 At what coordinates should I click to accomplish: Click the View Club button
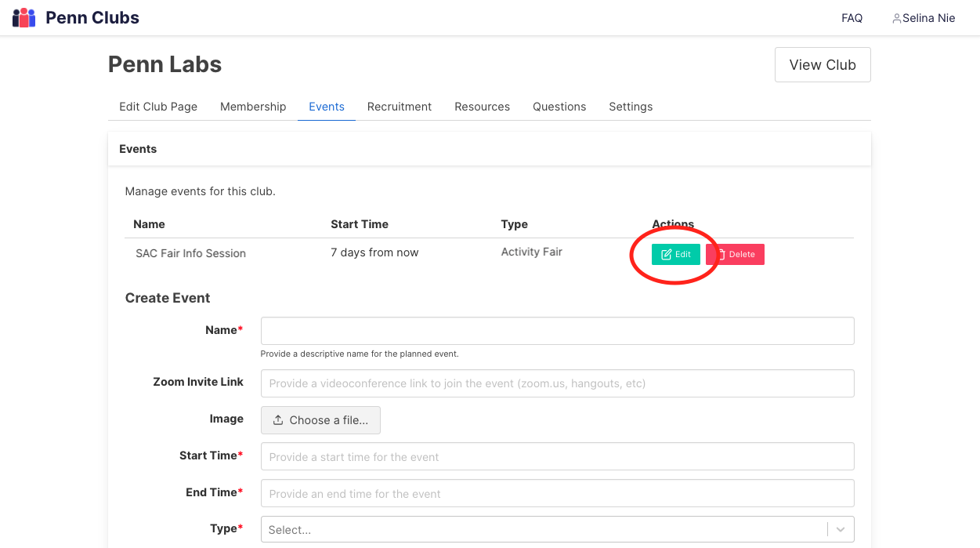click(823, 65)
